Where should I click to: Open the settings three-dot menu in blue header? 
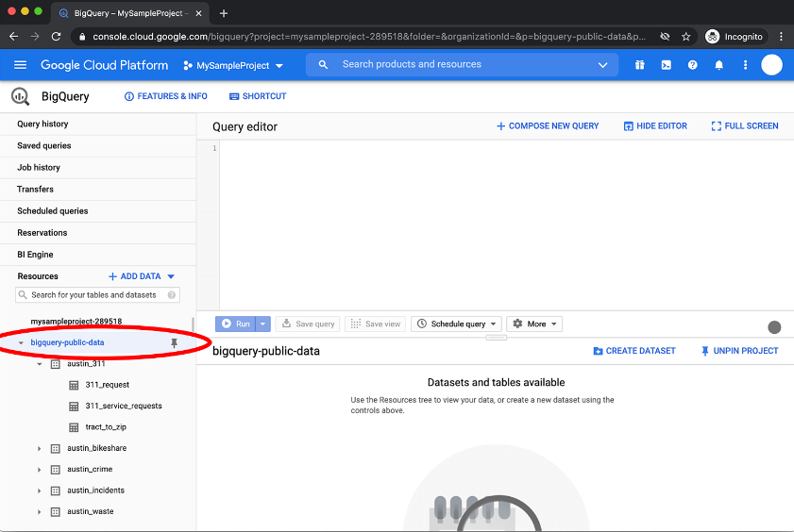tap(745, 65)
